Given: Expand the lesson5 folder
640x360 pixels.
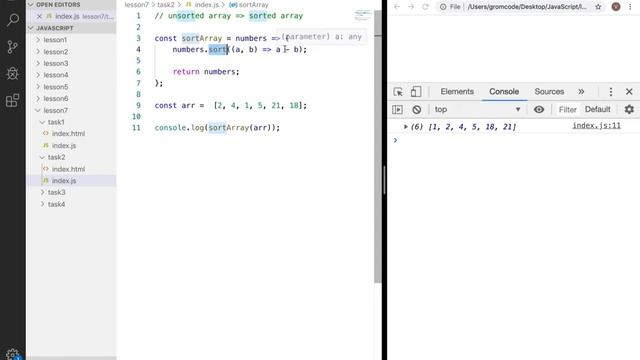Looking at the screenshot, I should coord(71,87).
